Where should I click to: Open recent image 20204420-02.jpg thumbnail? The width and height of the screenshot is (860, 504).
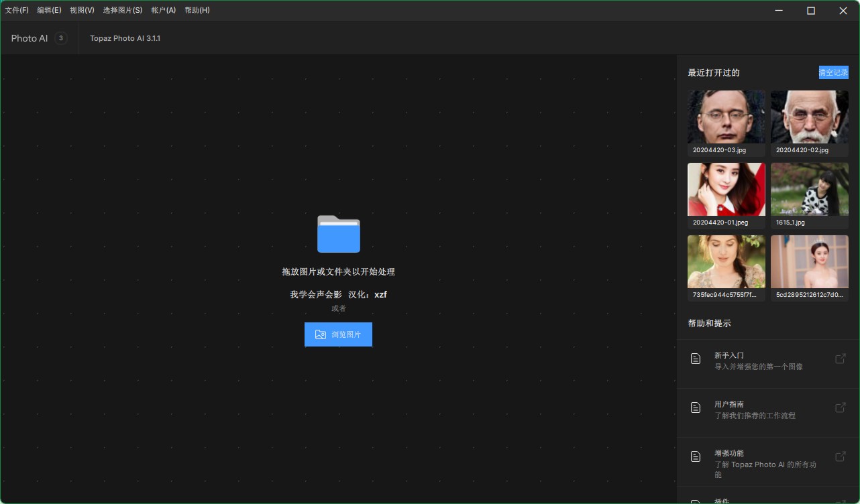point(810,117)
